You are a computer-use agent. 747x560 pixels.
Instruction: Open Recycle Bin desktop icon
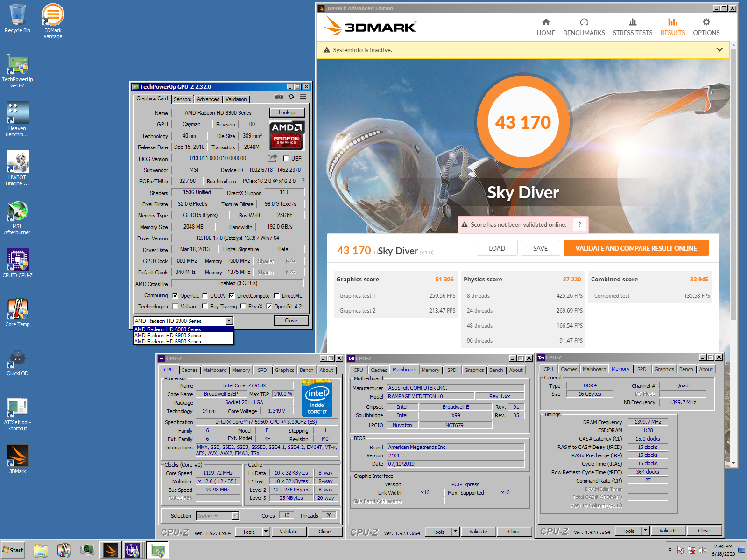click(17, 19)
